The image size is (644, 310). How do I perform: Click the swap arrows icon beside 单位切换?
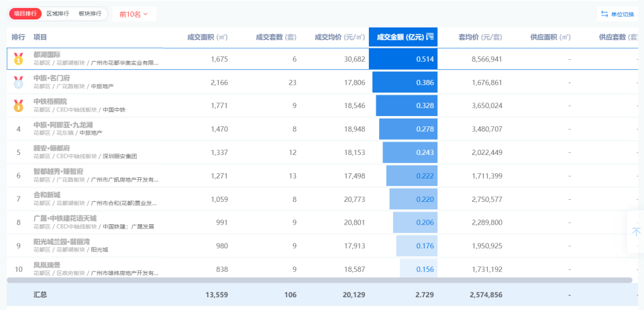(604, 14)
